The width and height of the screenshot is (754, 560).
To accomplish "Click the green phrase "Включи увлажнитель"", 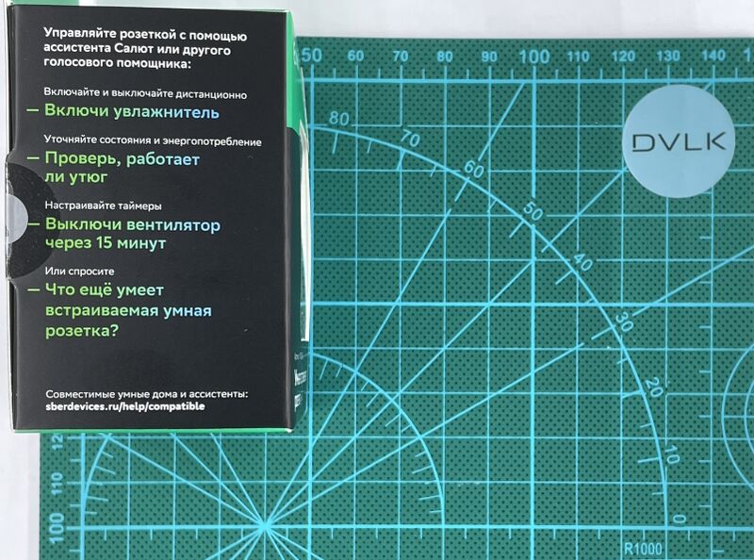I will pyautogui.click(x=132, y=111).
